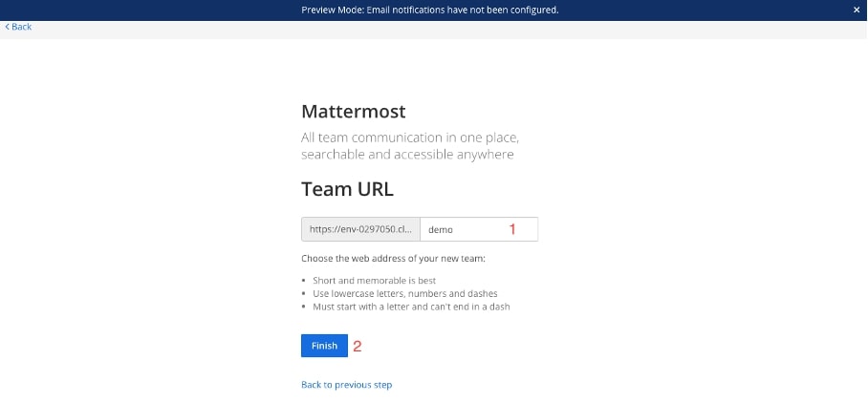The width and height of the screenshot is (868, 403).
Task: Close the Preview Mode banner
Action: [857, 10]
